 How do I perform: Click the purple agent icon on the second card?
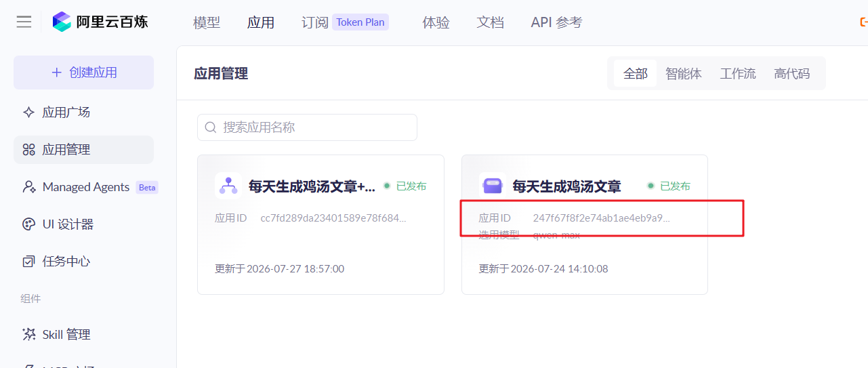point(492,186)
